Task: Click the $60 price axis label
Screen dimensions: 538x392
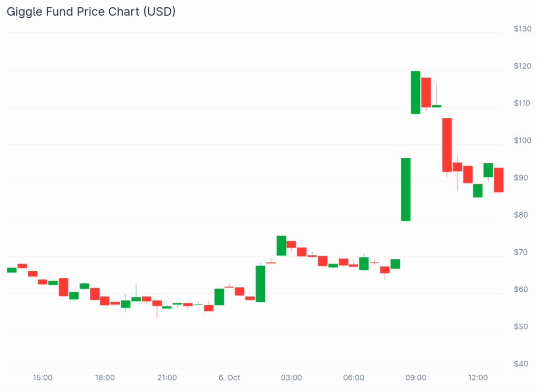Action: pyautogui.click(x=522, y=290)
